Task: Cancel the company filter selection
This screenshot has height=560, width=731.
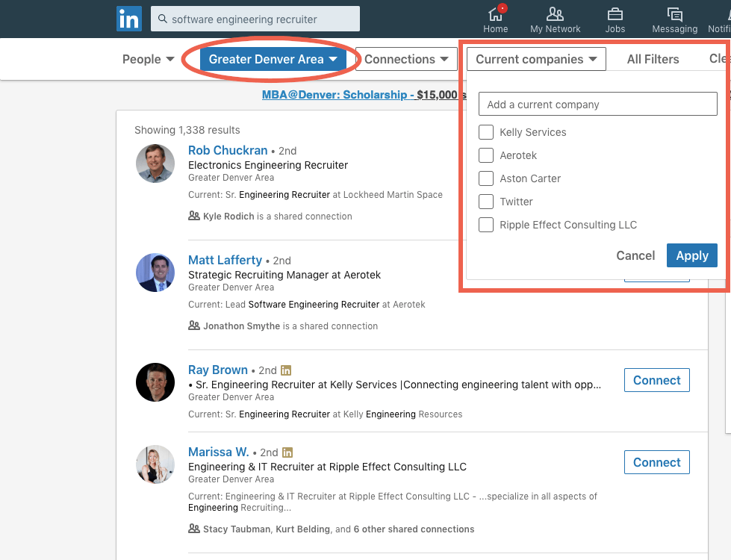Action: (635, 255)
